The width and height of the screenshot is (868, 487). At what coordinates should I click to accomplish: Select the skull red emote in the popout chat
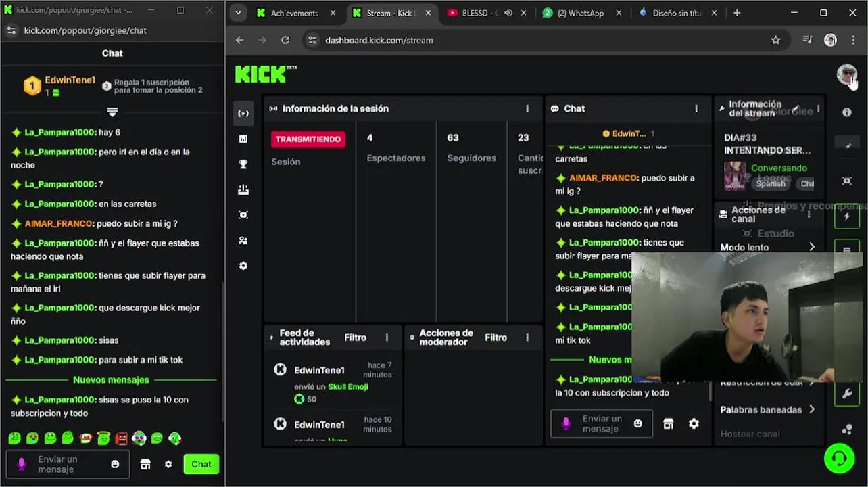coord(122,438)
